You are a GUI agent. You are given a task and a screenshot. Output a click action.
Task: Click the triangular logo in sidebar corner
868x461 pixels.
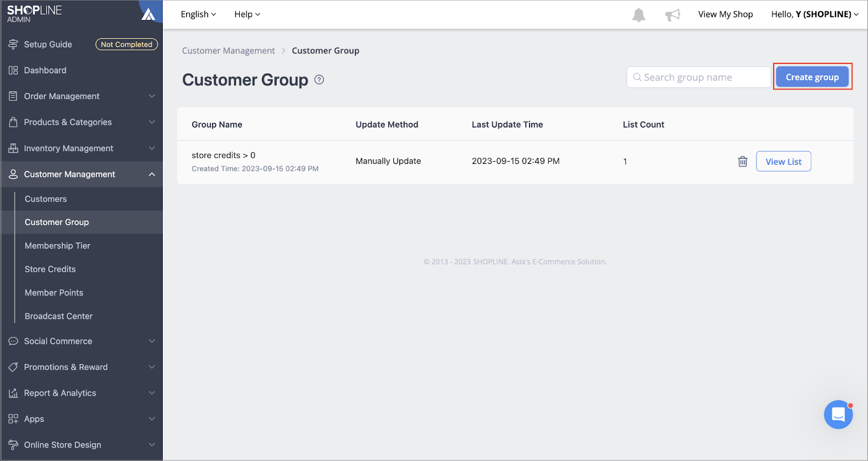[149, 14]
